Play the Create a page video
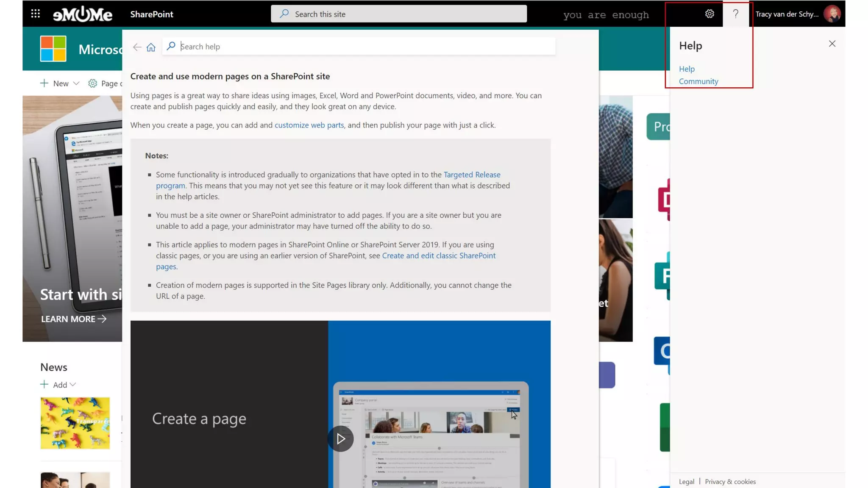The width and height of the screenshot is (868, 488). pos(341,439)
